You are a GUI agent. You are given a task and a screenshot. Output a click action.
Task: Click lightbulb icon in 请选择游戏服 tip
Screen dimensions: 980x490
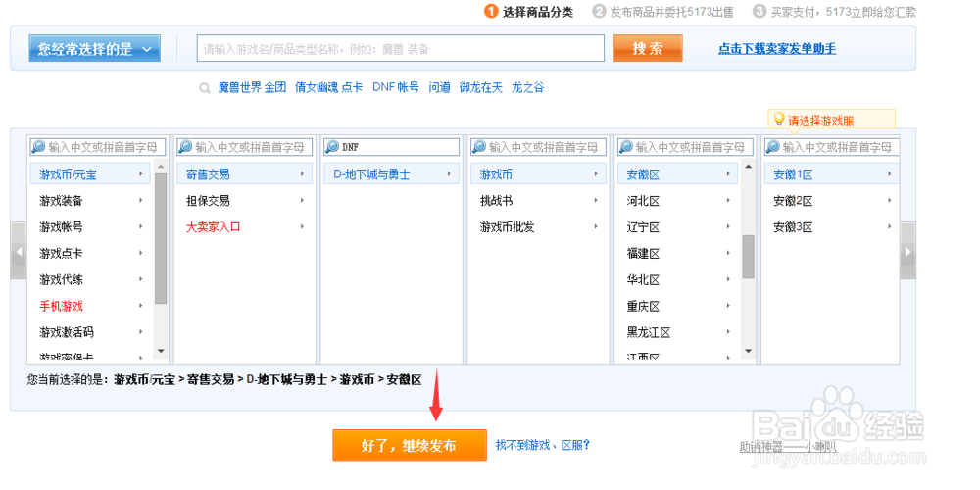[x=779, y=119]
